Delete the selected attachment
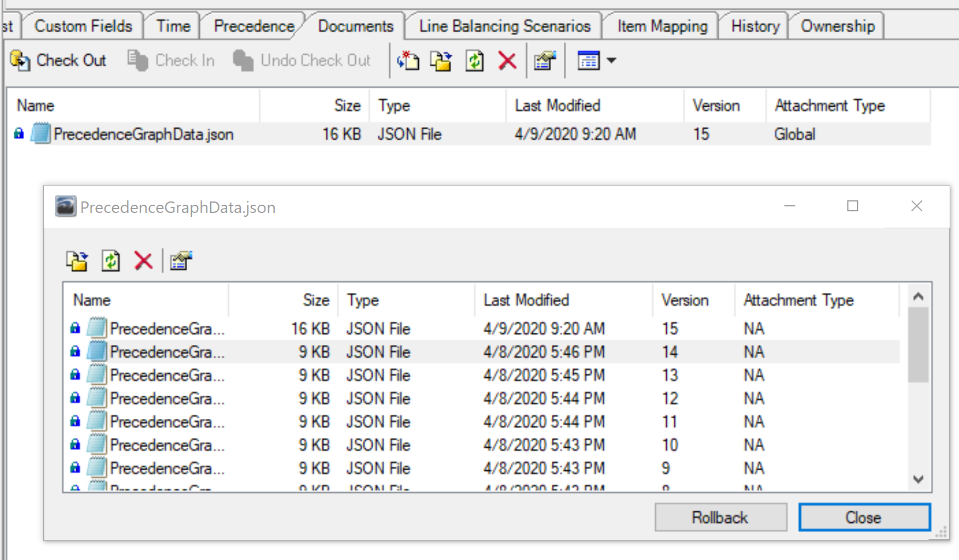 pos(507,60)
